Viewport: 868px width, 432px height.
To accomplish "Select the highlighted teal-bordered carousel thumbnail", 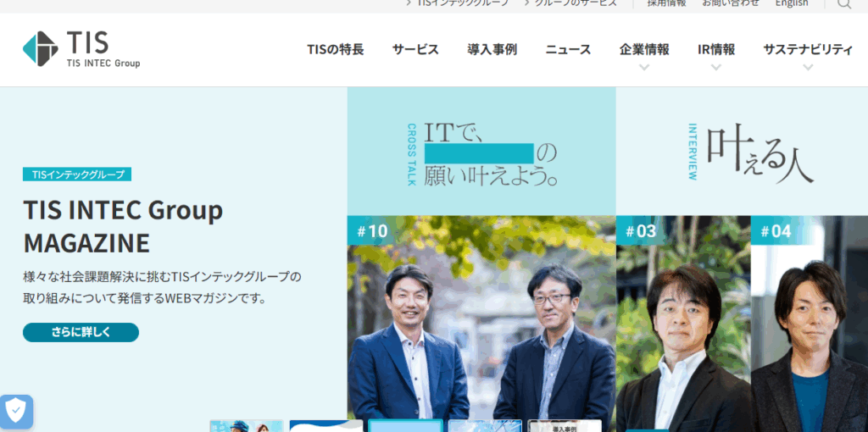I will tap(406, 426).
